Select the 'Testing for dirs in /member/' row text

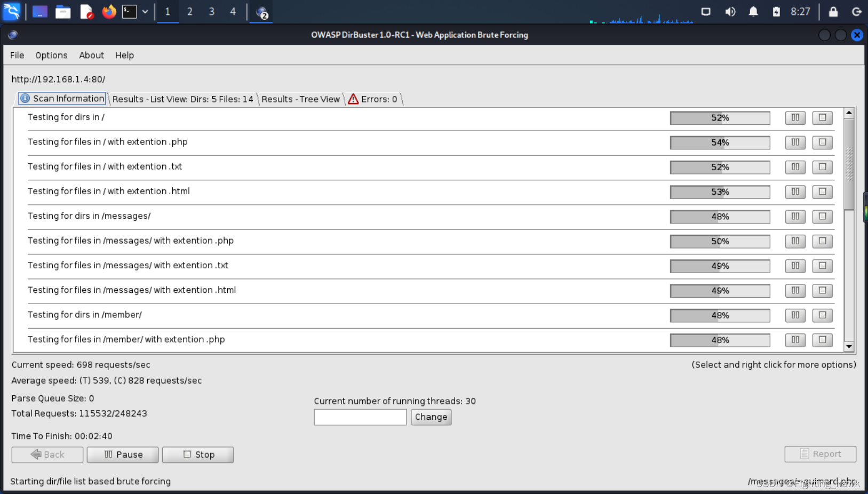click(x=85, y=315)
